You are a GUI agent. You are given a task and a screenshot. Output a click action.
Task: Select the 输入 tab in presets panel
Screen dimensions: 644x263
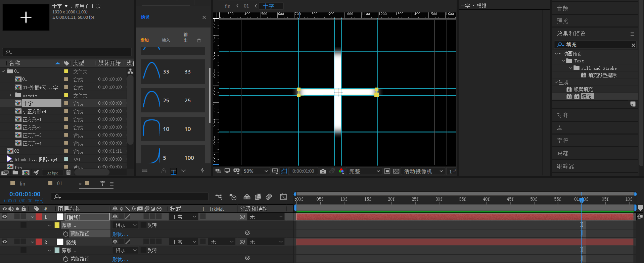(x=166, y=40)
